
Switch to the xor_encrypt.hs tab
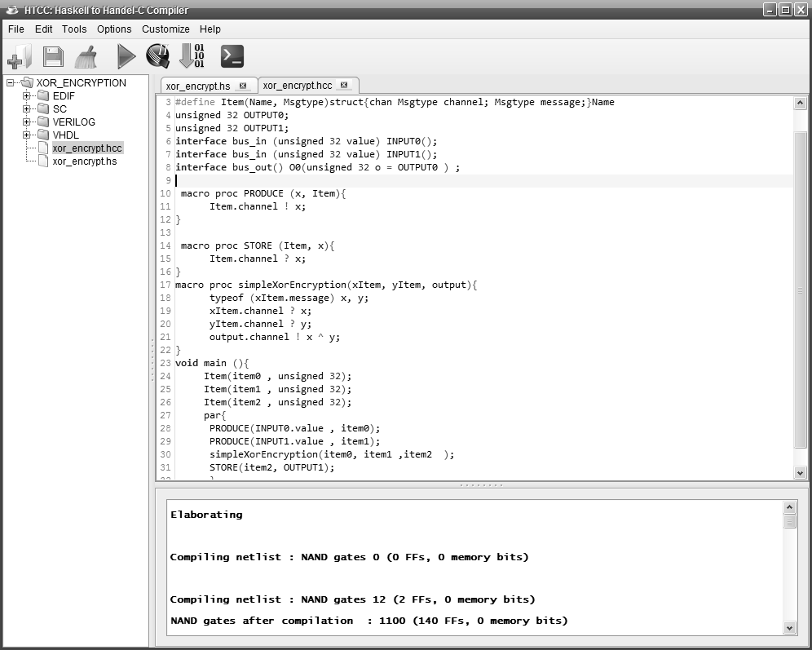[x=200, y=86]
